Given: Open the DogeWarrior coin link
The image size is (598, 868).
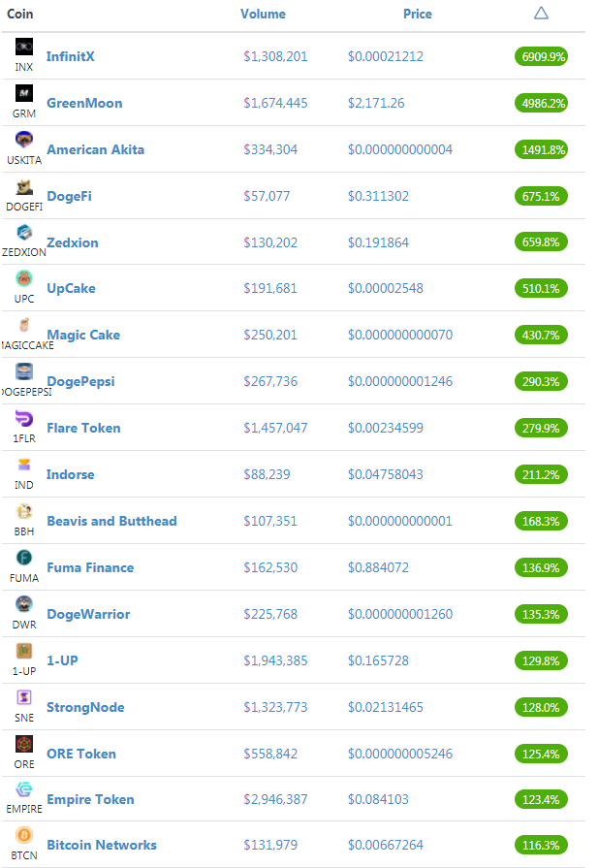Looking at the screenshot, I should (x=88, y=614).
